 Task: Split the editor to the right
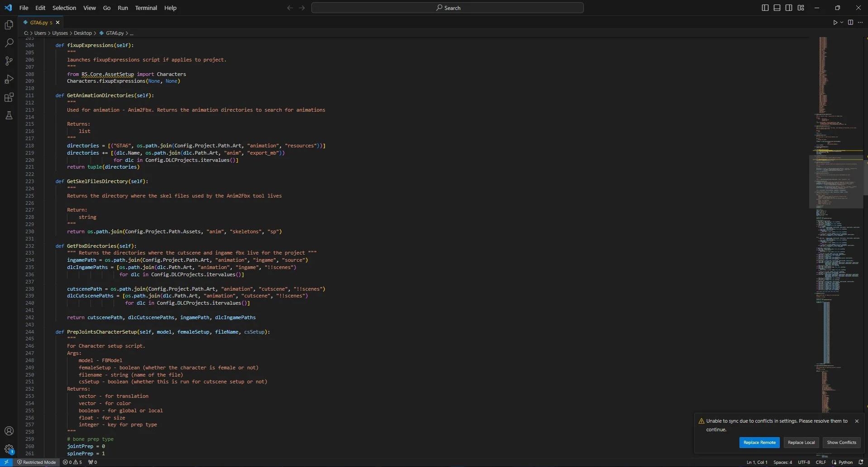point(850,22)
